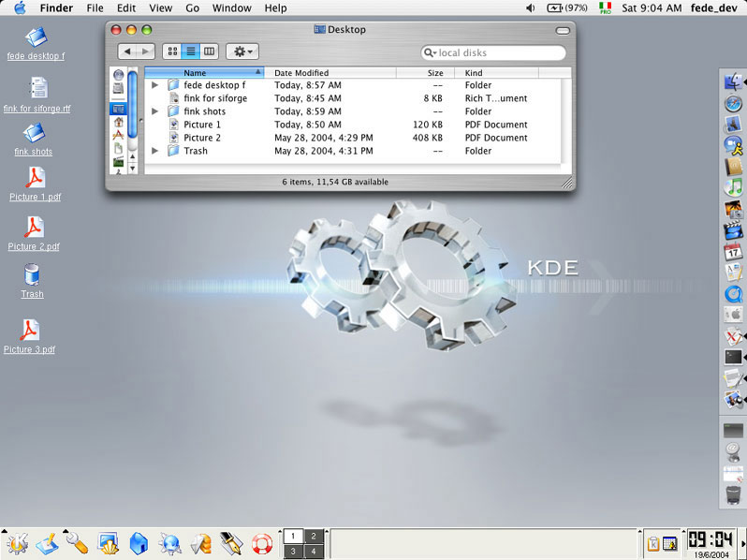Screen dimensions: 747x560
Task: Switch to list view in Finder toolbar
Action: pyautogui.click(x=191, y=52)
